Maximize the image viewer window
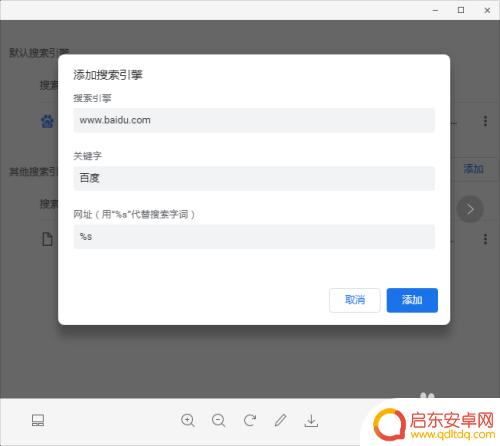The image size is (500, 446). coord(461,10)
